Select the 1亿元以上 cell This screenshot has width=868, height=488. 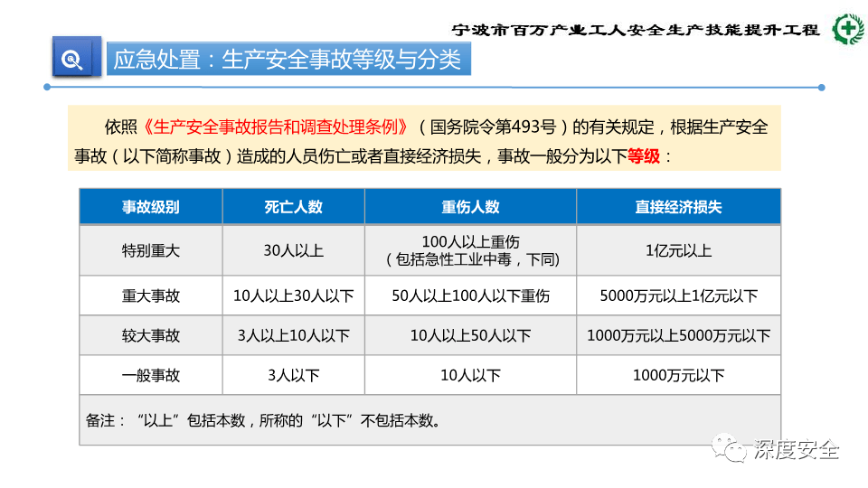click(678, 250)
